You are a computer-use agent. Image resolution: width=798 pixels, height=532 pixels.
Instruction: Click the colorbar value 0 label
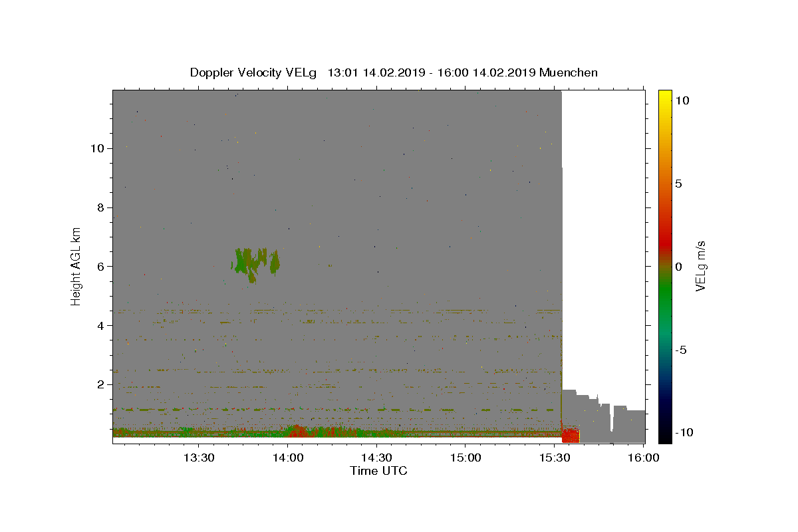tap(678, 266)
